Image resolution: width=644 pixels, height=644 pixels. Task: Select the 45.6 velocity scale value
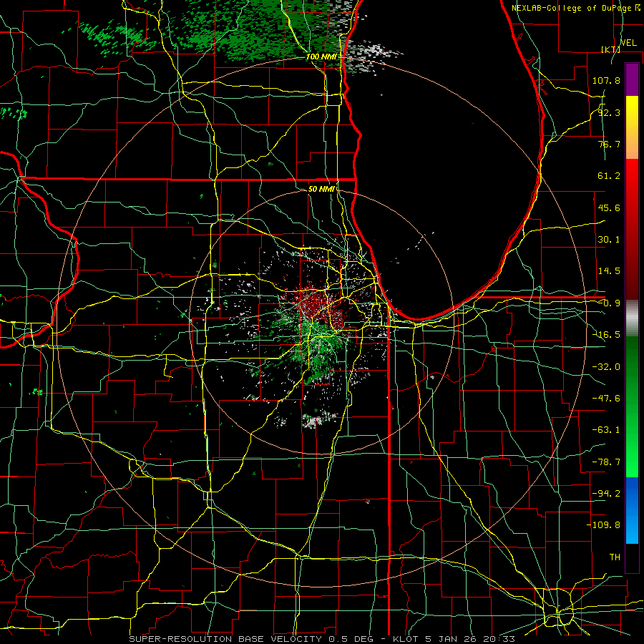click(609, 208)
